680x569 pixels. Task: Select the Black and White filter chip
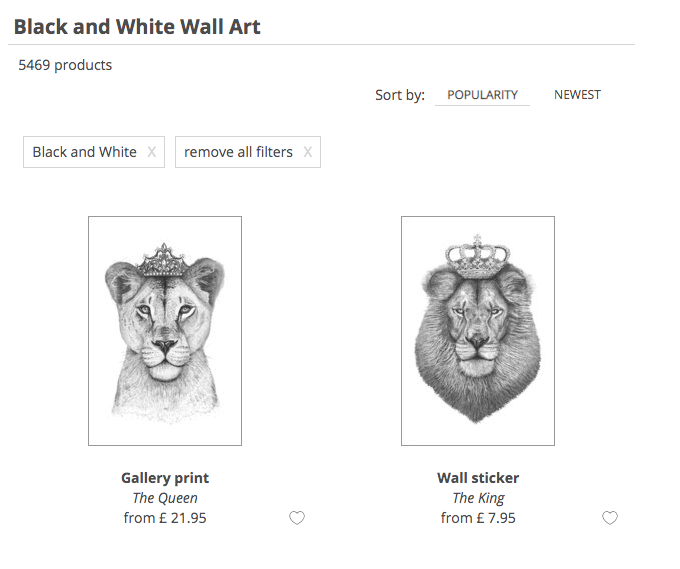point(94,152)
